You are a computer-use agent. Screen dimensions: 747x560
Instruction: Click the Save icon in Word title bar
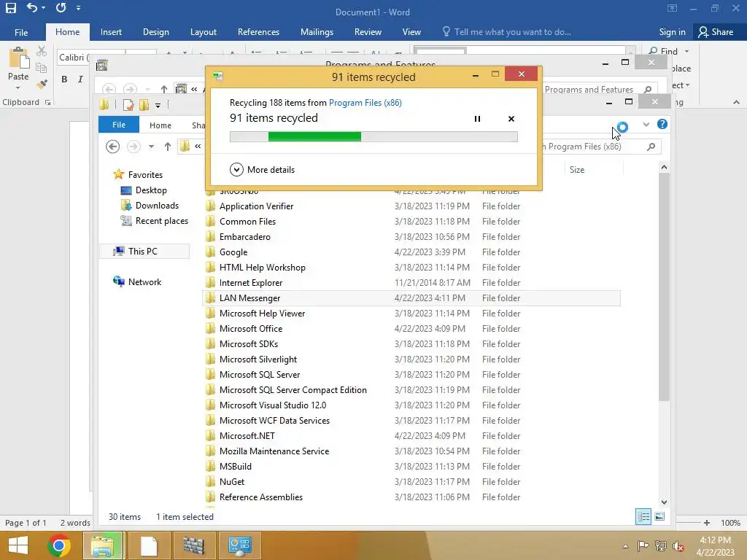pos(10,7)
